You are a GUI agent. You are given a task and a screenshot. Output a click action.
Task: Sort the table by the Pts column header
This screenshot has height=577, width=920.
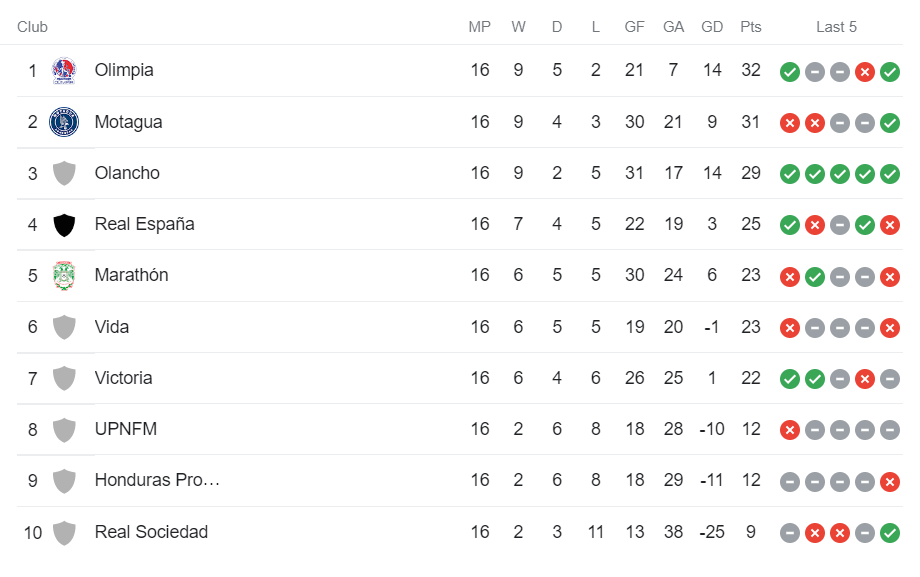point(751,27)
